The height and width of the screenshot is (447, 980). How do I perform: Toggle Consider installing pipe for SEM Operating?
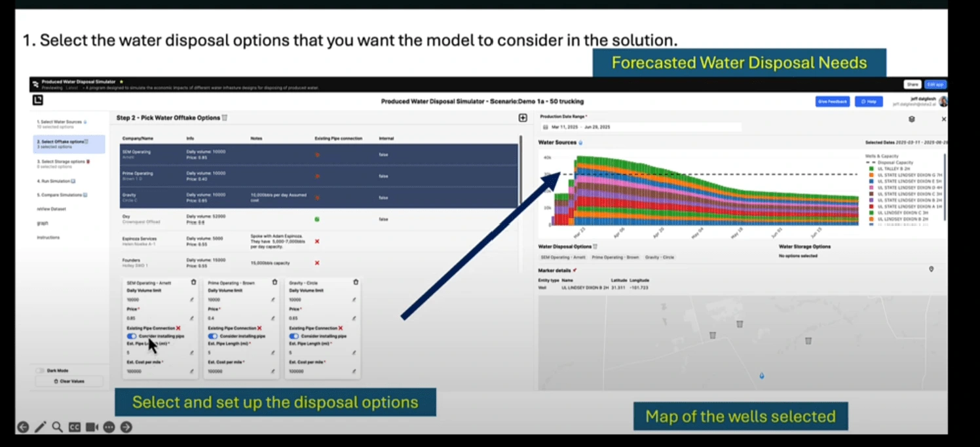[x=132, y=336]
